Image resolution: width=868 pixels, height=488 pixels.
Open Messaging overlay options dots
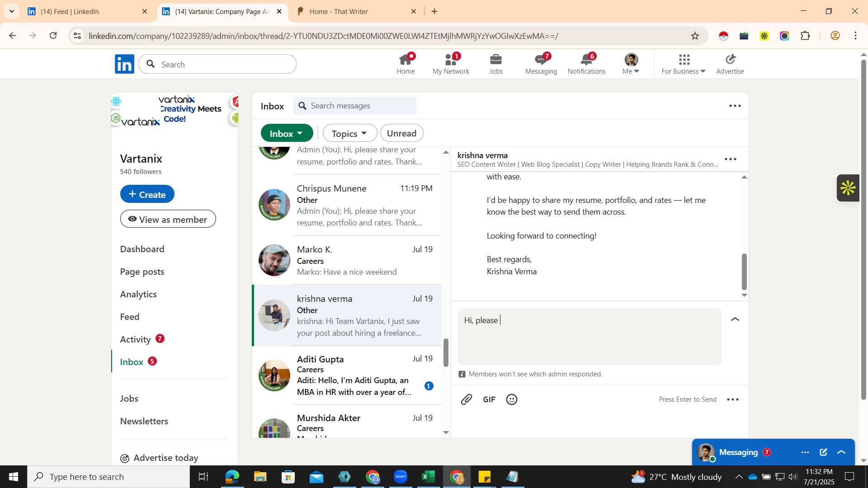(805, 452)
